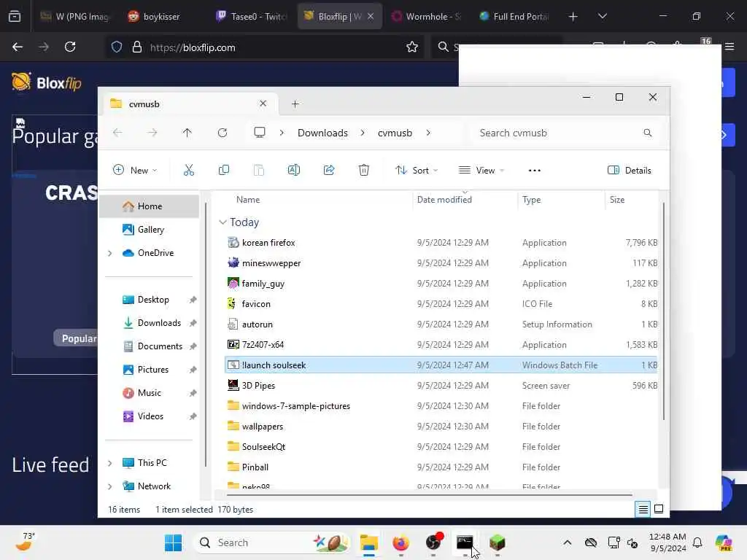Click the Rename icon in Explorer toolbar
The image size is (747, 560).
pyautogui.click(x=293, y=170)
